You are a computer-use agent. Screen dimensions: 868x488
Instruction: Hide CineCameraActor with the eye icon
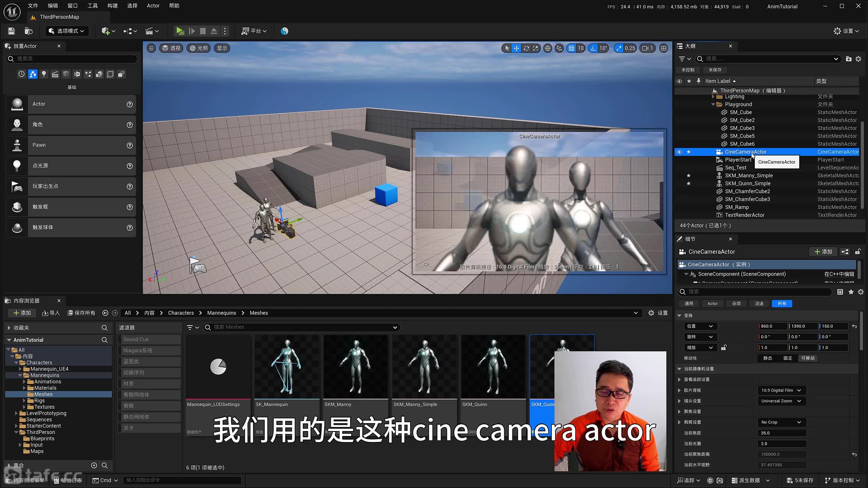(679, 152)
